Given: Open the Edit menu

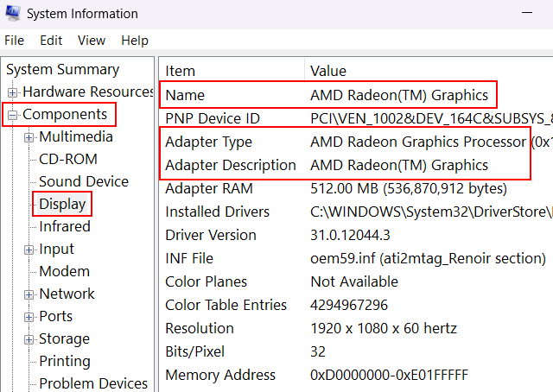Looking at the screenshot, I should click(51, 41).
